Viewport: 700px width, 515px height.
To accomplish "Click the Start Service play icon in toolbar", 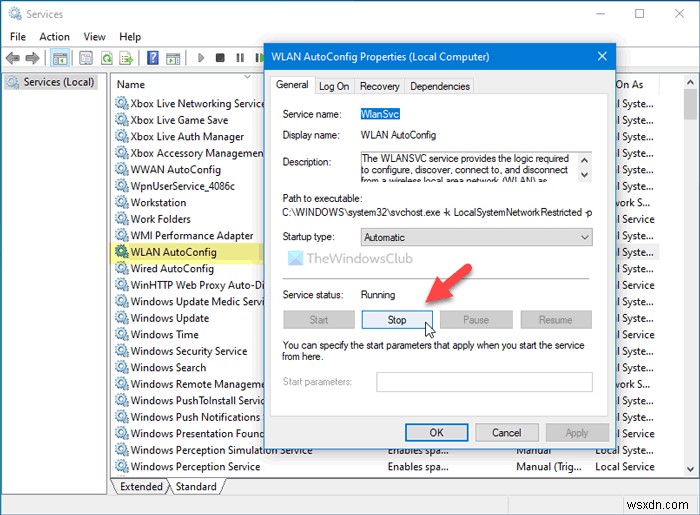I will point(200,58).
